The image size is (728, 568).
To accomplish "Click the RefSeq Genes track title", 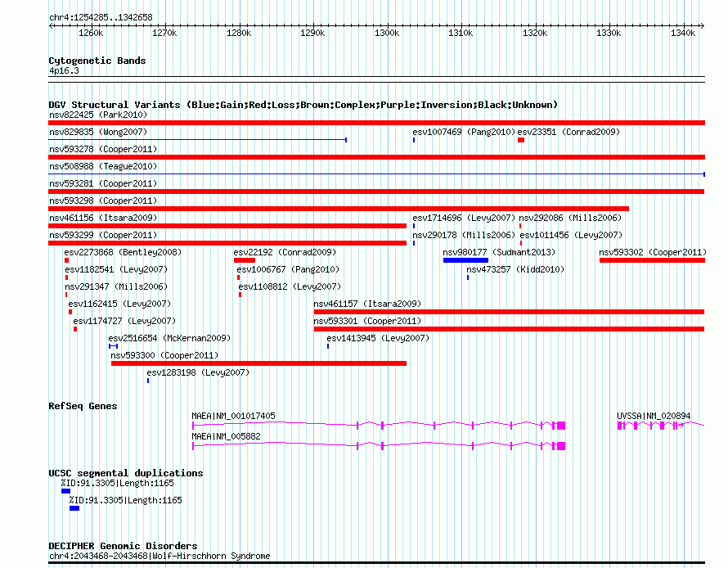I will 83,406.
